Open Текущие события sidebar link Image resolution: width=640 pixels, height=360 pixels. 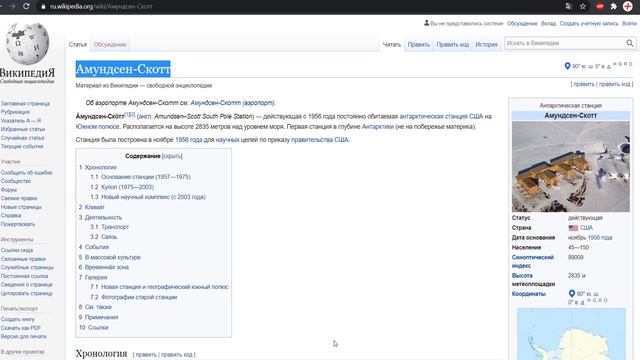click(x=22, y=147)
